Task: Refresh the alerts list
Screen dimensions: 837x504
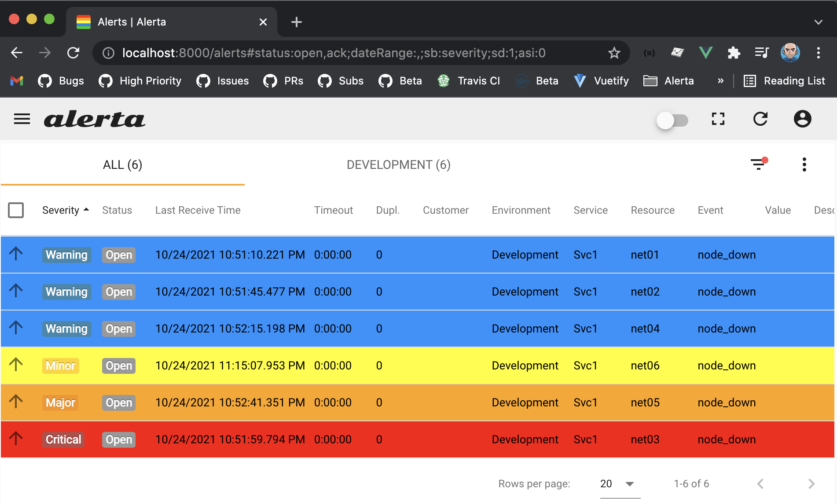Action: coord(761,119)
